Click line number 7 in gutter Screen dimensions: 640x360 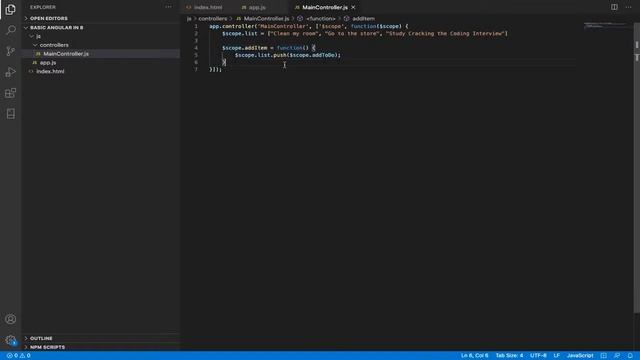click(x=196, y=69)
